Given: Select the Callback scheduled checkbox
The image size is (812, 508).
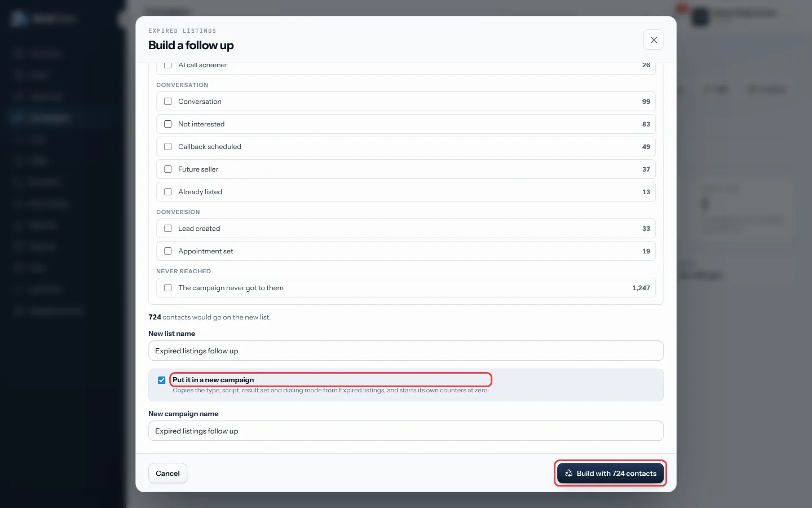Looking at the screenshot, I should (x=168, y=147).
